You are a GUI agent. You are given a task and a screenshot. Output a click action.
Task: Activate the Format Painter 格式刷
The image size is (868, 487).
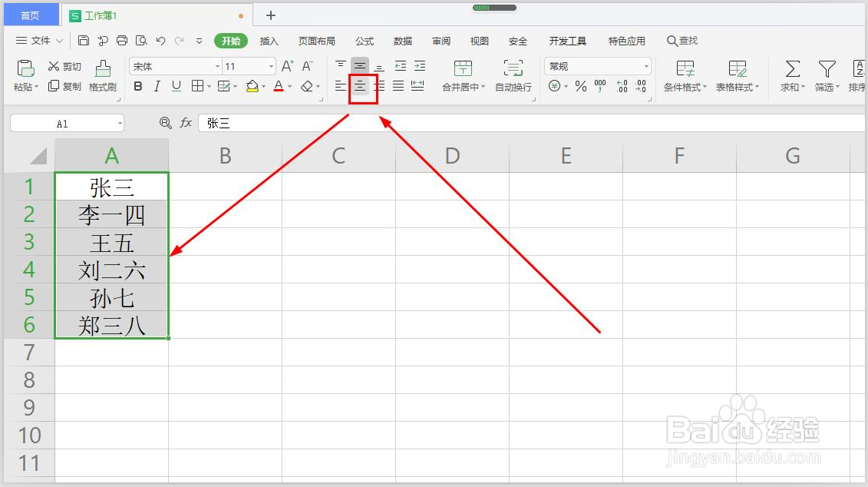pyautogui.click(x=102, y=76)
